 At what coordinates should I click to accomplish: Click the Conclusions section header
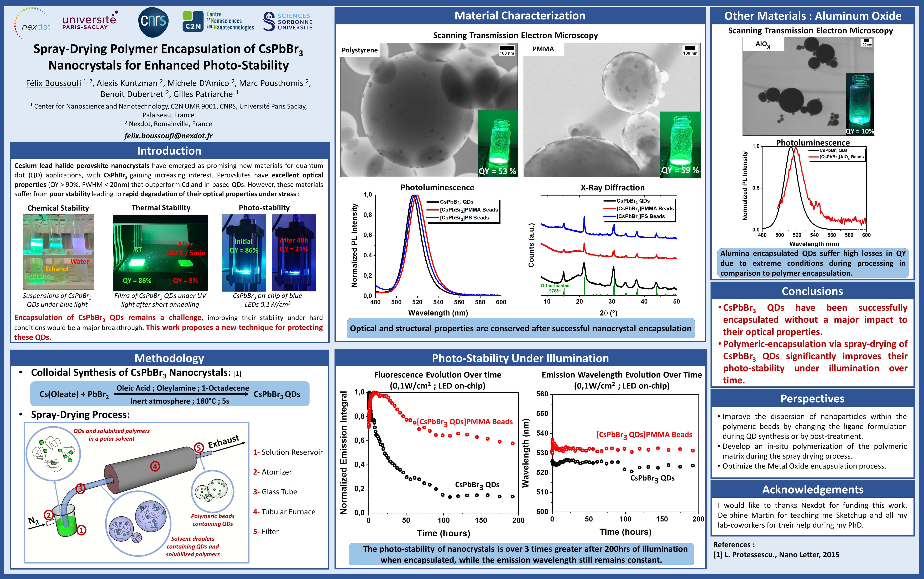[x=813, y=291]
